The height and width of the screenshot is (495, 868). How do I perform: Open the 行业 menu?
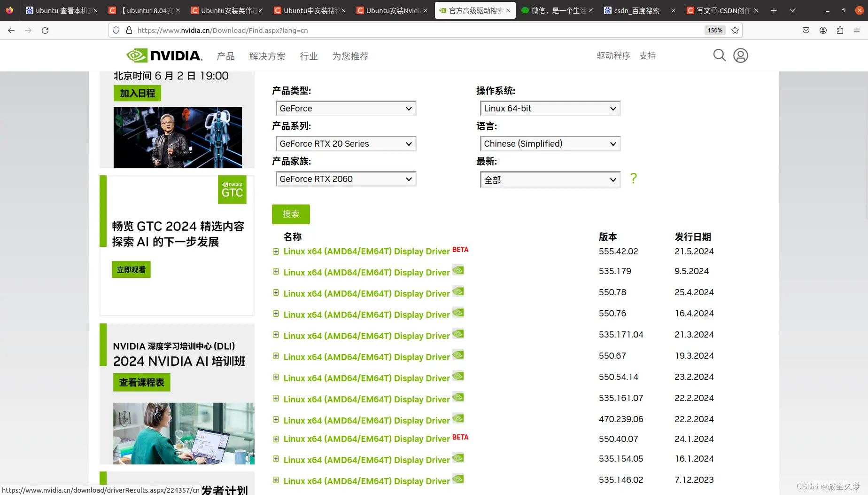click(x=309, y=56)
